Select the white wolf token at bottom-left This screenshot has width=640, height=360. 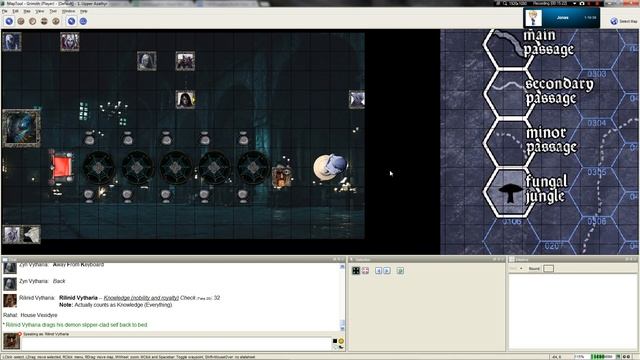pyautogui.click(x=31, y=235)
